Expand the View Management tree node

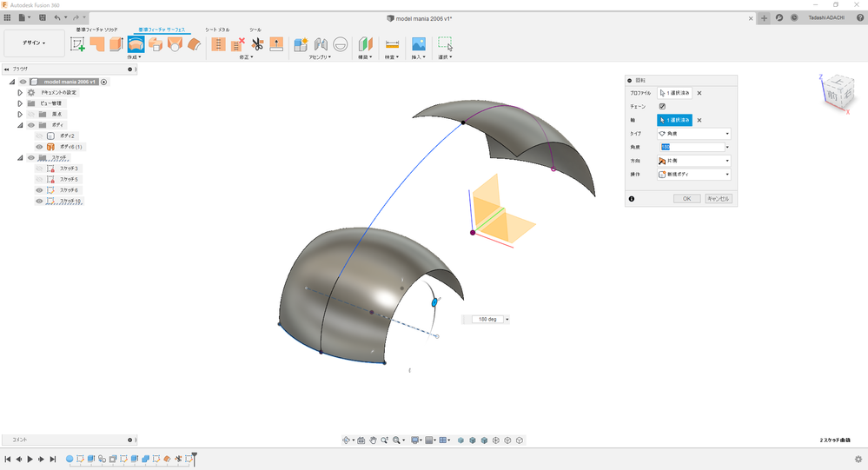pyautogui.click(x=20, y=103)
